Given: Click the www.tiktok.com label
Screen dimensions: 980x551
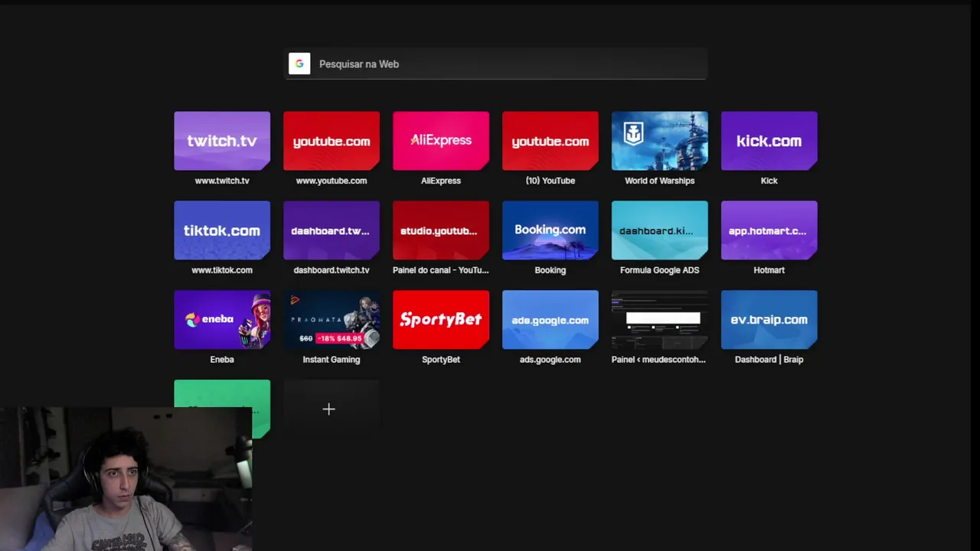Looking at the screenshot, I should click(222, 270).
